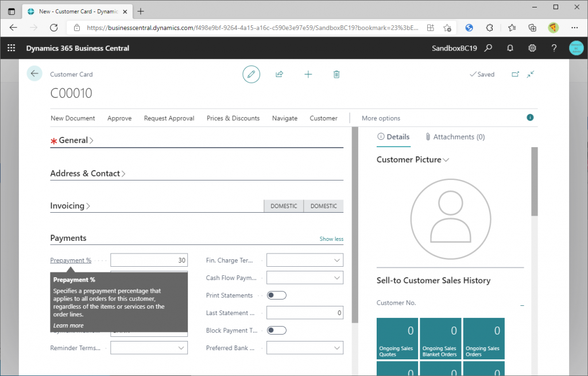Click the Customer No. dash value
Image resolution: width=588 pixels, height=376 pixels.
pos(522,305)
